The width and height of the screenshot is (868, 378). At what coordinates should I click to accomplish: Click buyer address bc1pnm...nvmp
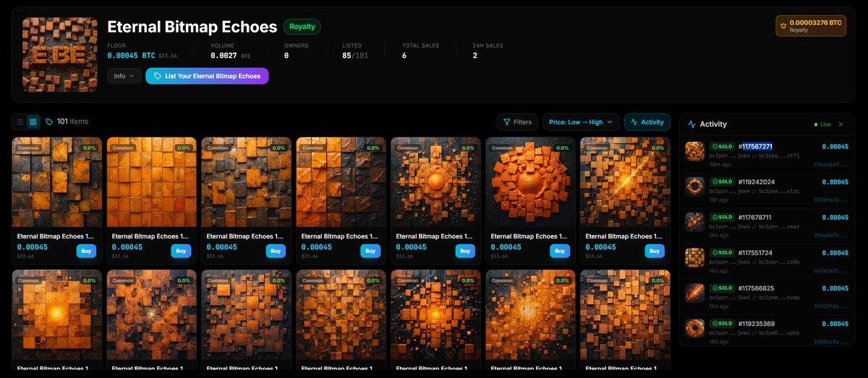(779, 297)
